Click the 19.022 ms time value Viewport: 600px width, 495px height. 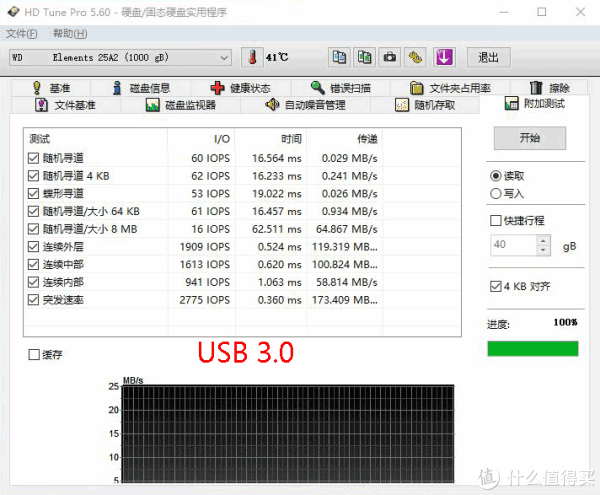(277, 194)
